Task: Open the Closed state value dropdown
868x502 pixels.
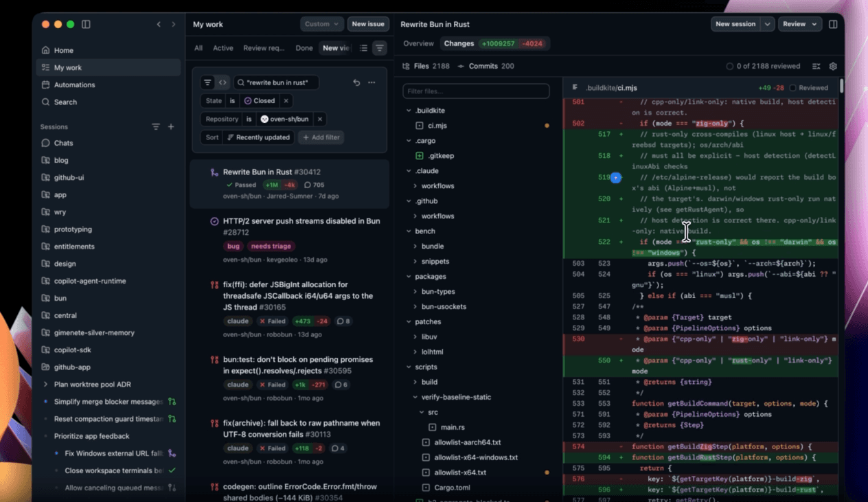Action: 260,100
